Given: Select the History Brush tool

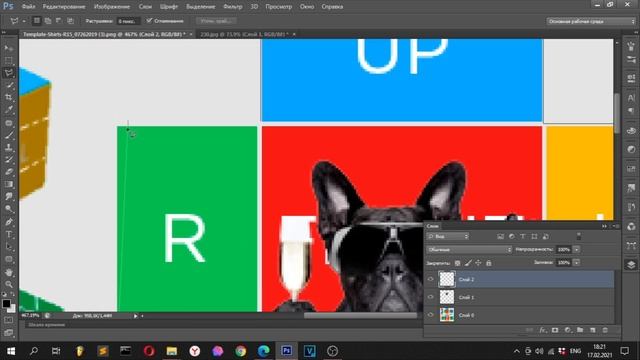Looking at the screenshot, I should pos(9,160).
